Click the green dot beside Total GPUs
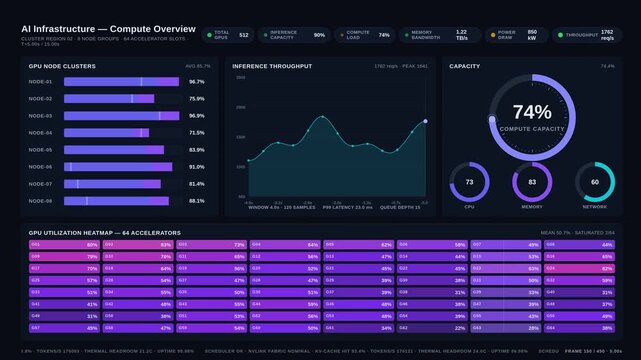The height and width of the screenshot is (360, 641). pos(209,35)
